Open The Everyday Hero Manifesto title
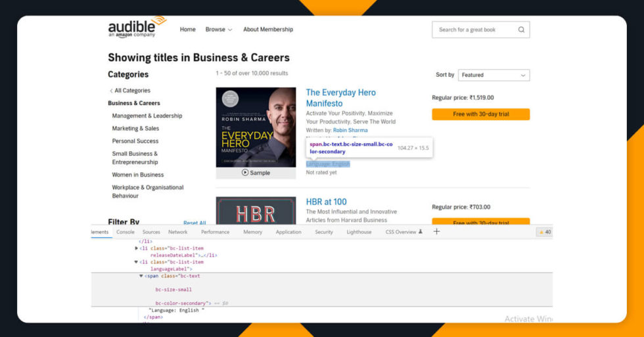 pos(341,98)
